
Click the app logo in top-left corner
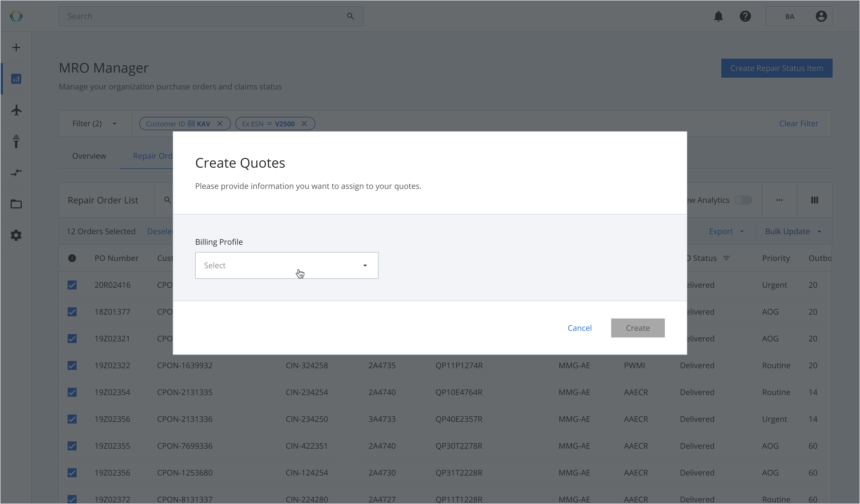click(x=16, y=16)
